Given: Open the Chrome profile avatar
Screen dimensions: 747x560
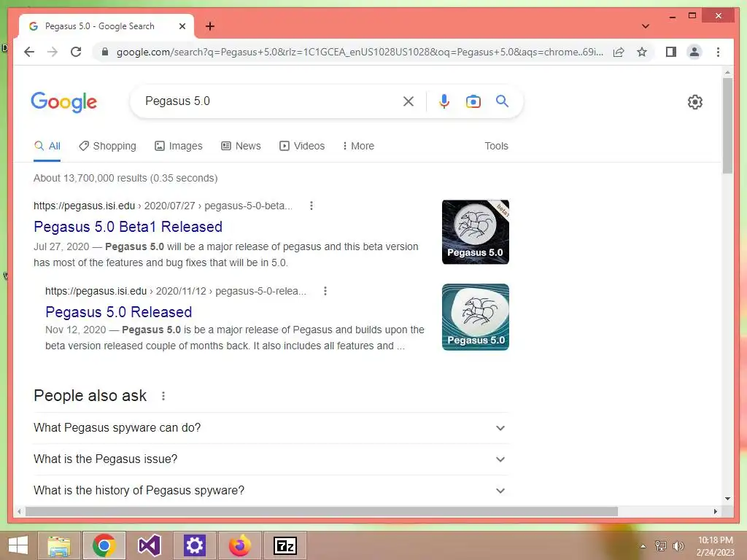Looking at the screenshot, I should click(694, 52).
